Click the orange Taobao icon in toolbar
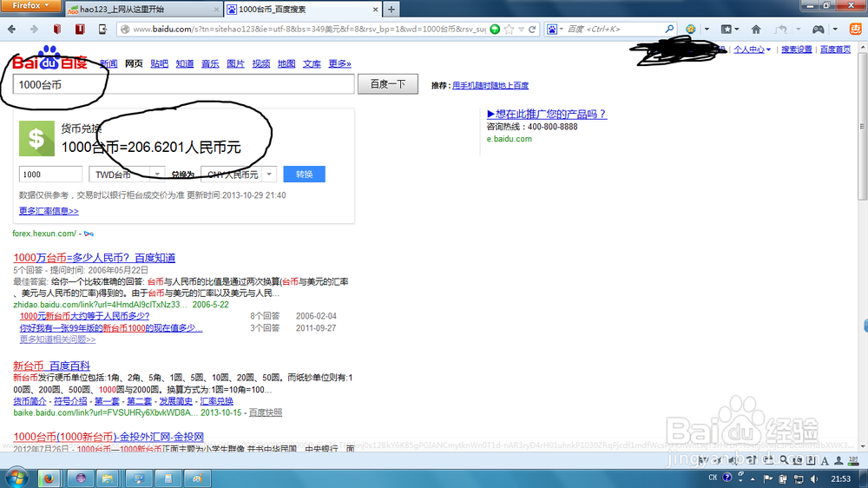This screenshot has height=488, width=868. [855, 30]
